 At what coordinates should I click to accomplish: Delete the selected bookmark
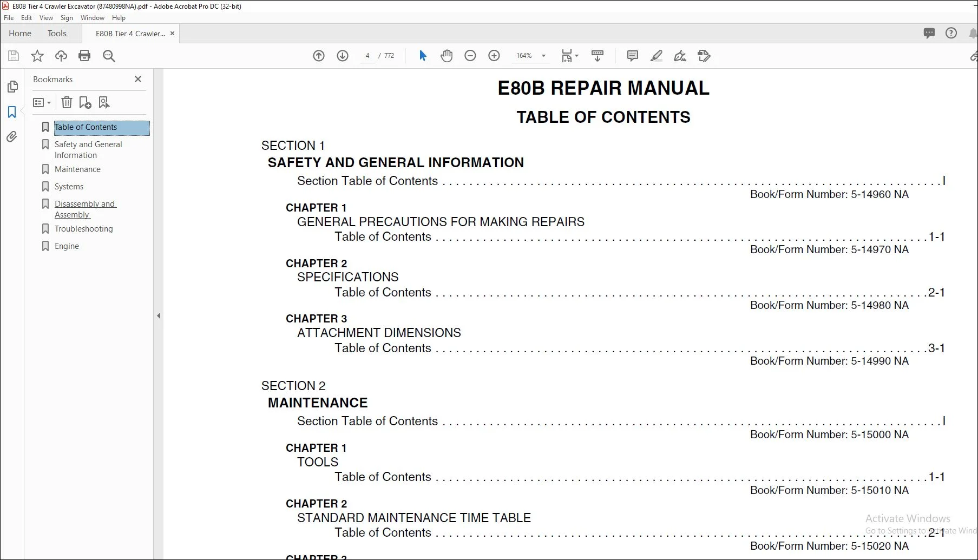click(x=67, y=102)
